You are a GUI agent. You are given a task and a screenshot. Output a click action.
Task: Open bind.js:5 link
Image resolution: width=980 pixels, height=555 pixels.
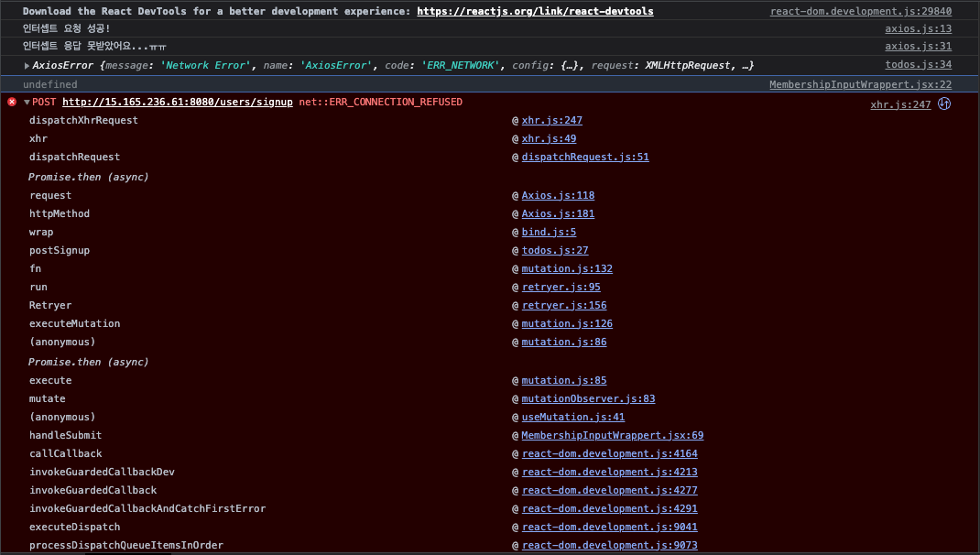549,232
